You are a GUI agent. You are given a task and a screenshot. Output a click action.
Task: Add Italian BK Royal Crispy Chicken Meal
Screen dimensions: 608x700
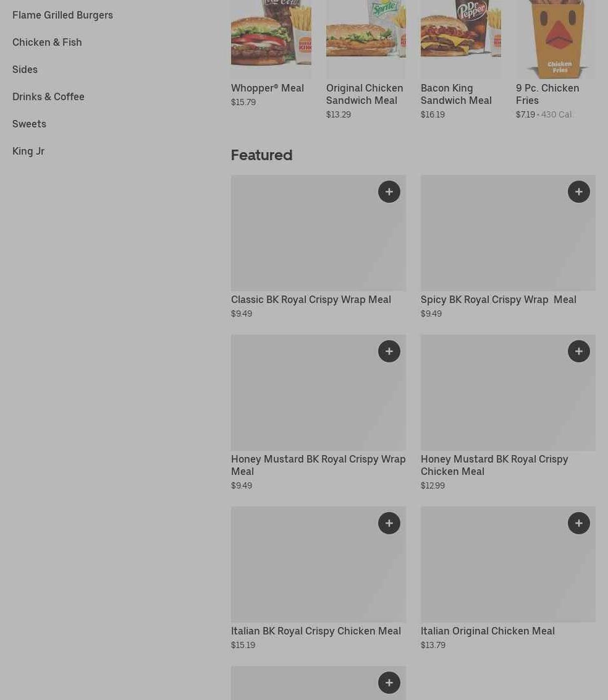(389, 523)
